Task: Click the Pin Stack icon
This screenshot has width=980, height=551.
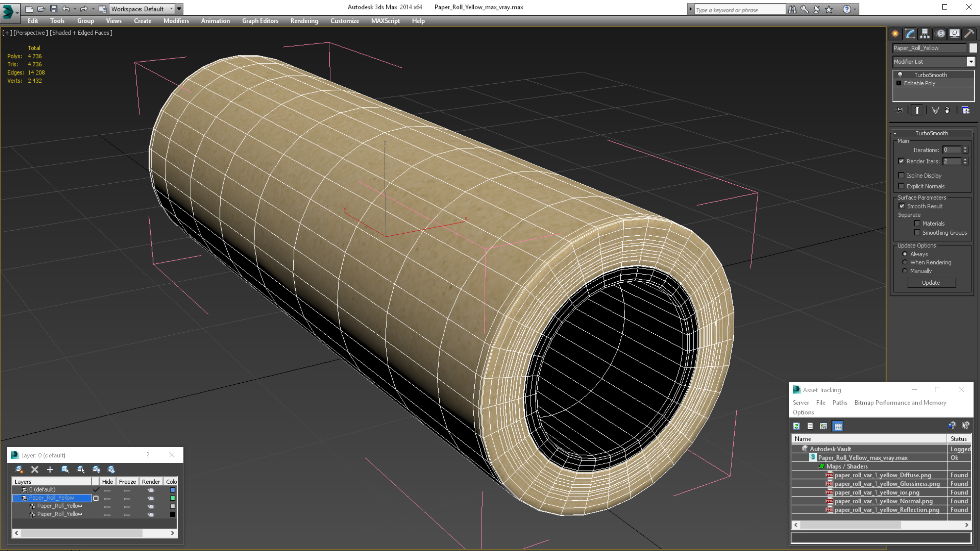Action: [x=899, y=110]
